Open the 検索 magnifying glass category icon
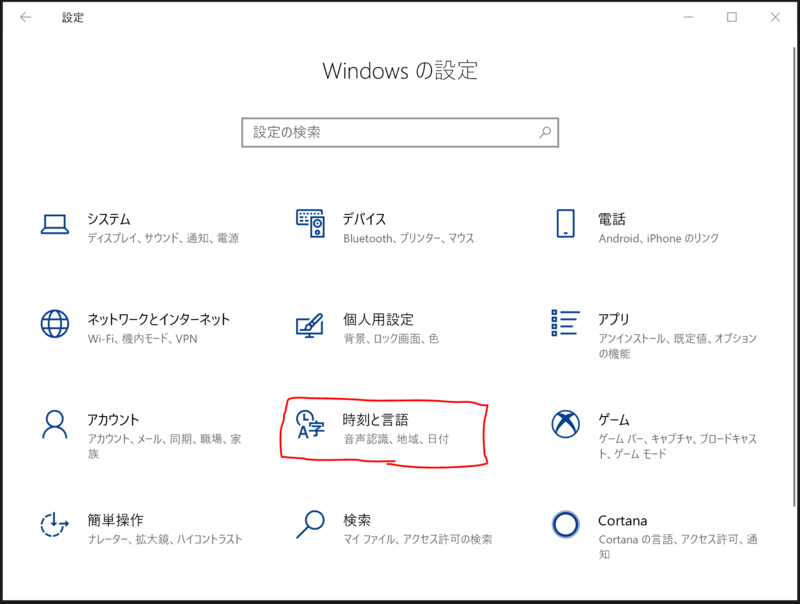Viewport: 800px width, 604px height. 310,524
